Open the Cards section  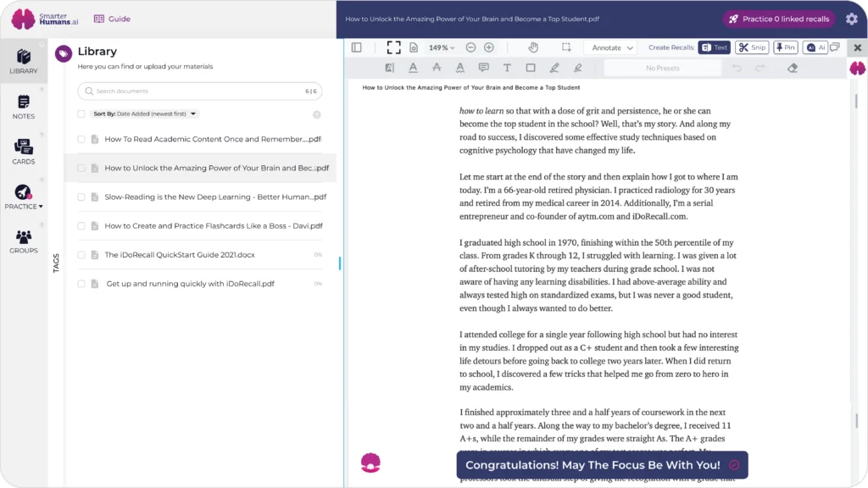(23, 152)
